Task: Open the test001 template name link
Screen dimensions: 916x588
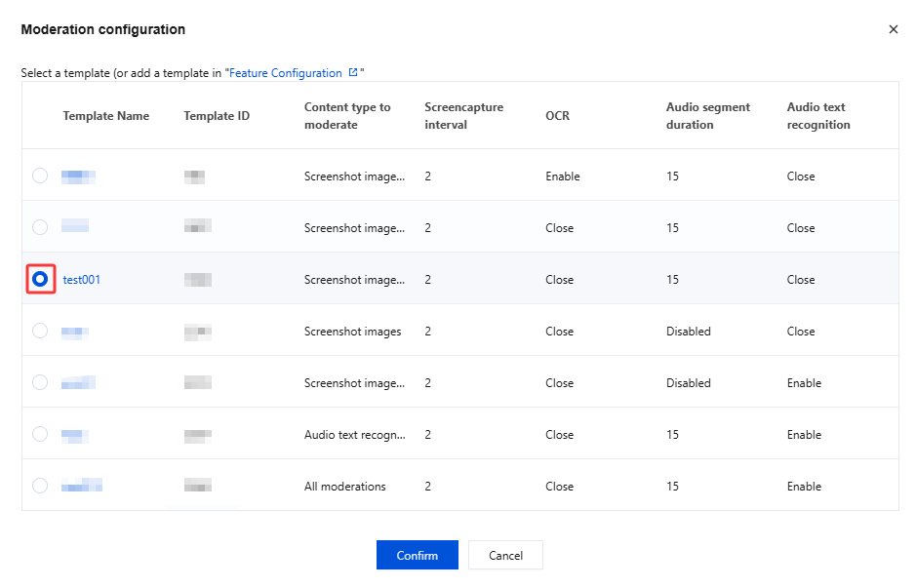Action: pyautogui.click(x=82, y=280)
